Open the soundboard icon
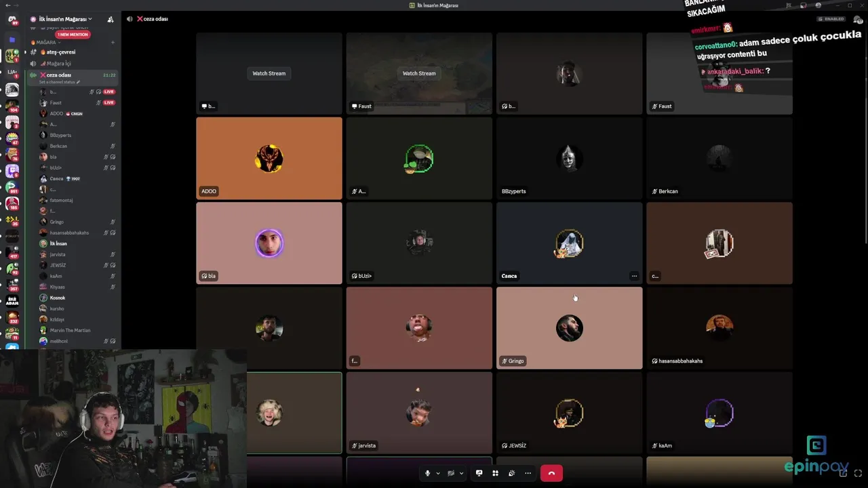 click(x=511, y=473)
